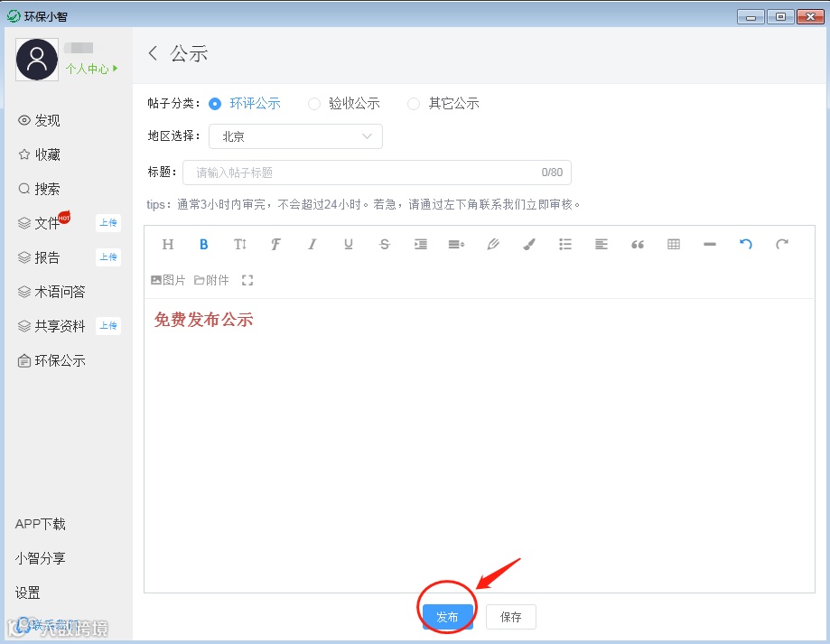
Task: Select the 环评公示 radio option
Action: point(245,104)
